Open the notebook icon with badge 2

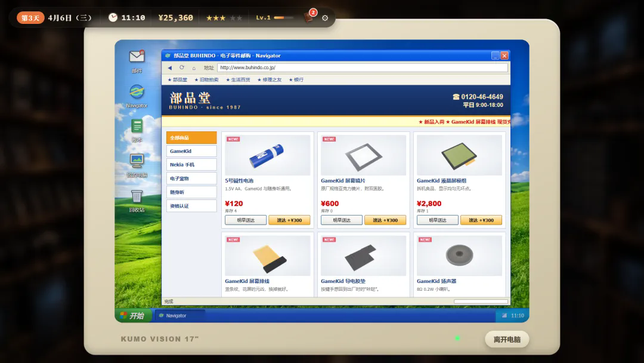[309, 17]
